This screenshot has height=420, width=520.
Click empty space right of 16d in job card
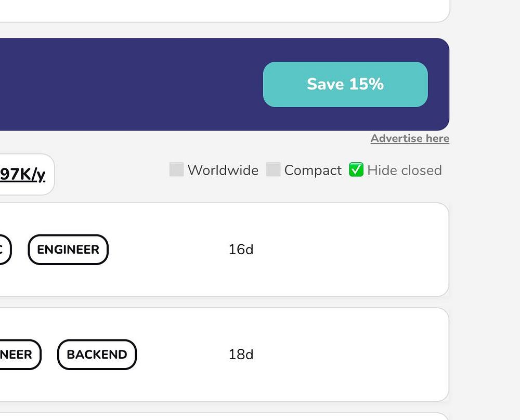pos(354,250)
